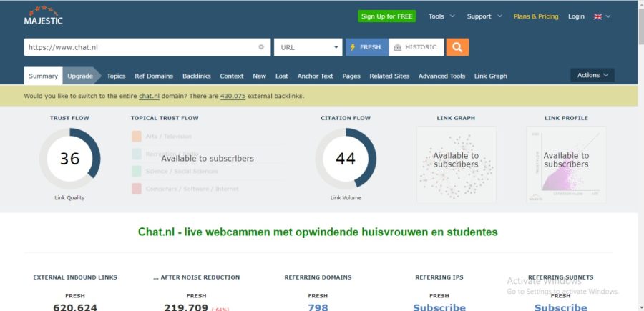Click the Link Volume label
The image size is (644, 311).
(346, 198)
